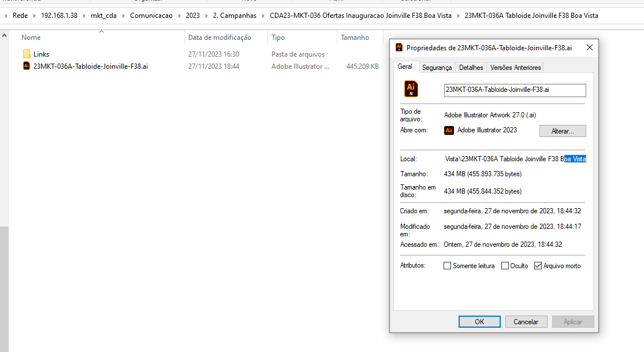Navigate to Rede in address bar
The image size is (644, 352).
(20, 16)
